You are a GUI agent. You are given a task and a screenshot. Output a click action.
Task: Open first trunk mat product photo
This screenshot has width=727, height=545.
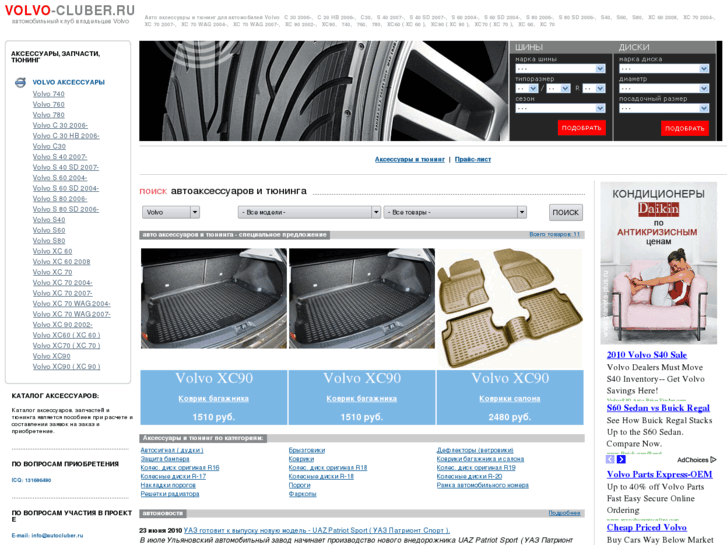(214, 298)
